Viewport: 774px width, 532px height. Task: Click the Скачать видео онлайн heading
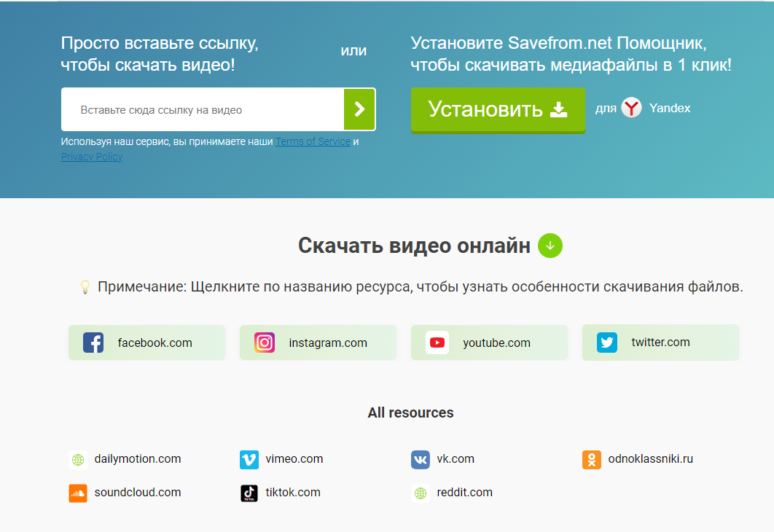pyautogui.click(x=414, y=246)
